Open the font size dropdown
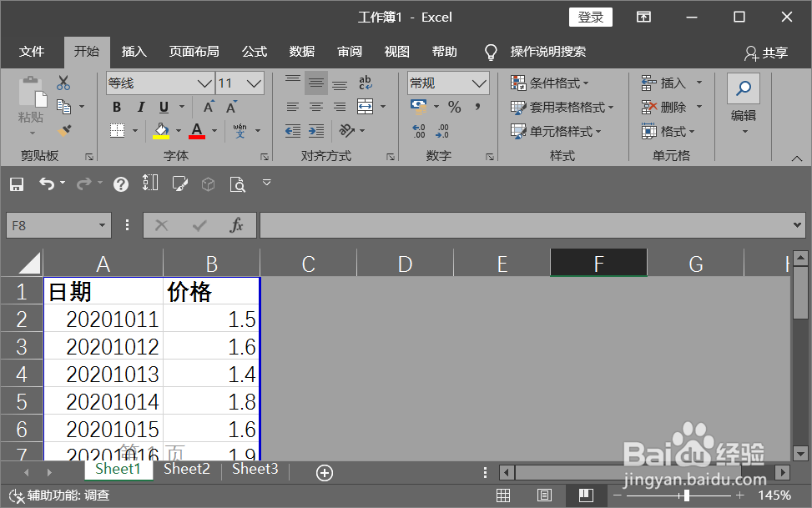Viewport: 812px width, 508px height. tap(253, 83)
